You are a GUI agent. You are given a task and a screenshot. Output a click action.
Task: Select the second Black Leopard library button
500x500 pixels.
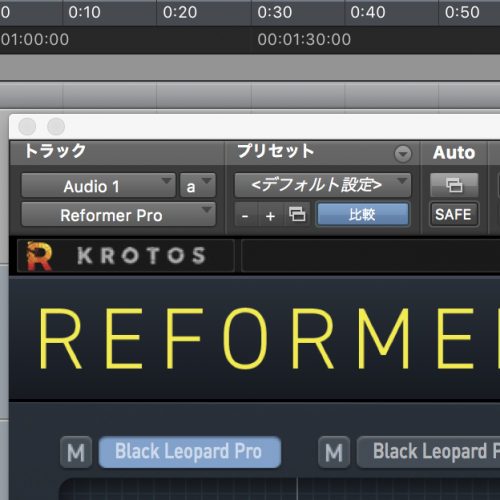(x=428, y=452)
